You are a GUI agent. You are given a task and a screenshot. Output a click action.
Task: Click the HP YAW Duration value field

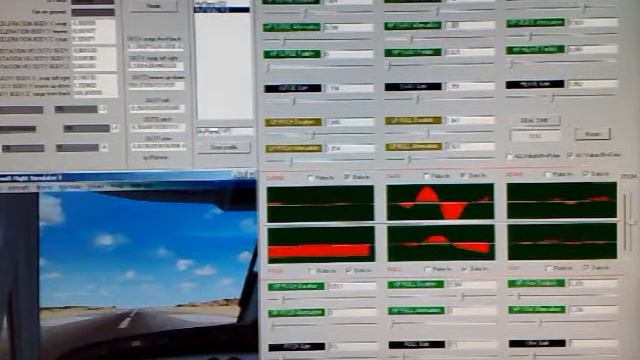(593, 283)
